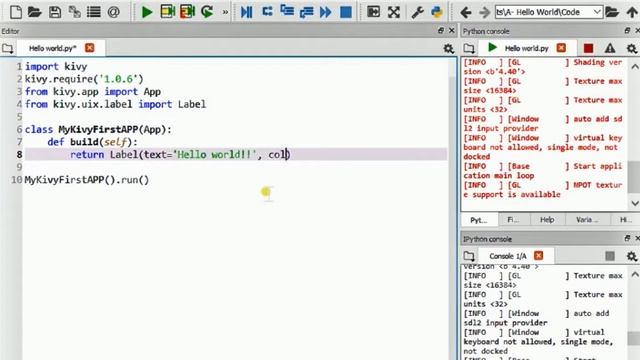Switch to the Fi... bottom tab
This screenshot has height=360, width=640.
coord(513,220)
